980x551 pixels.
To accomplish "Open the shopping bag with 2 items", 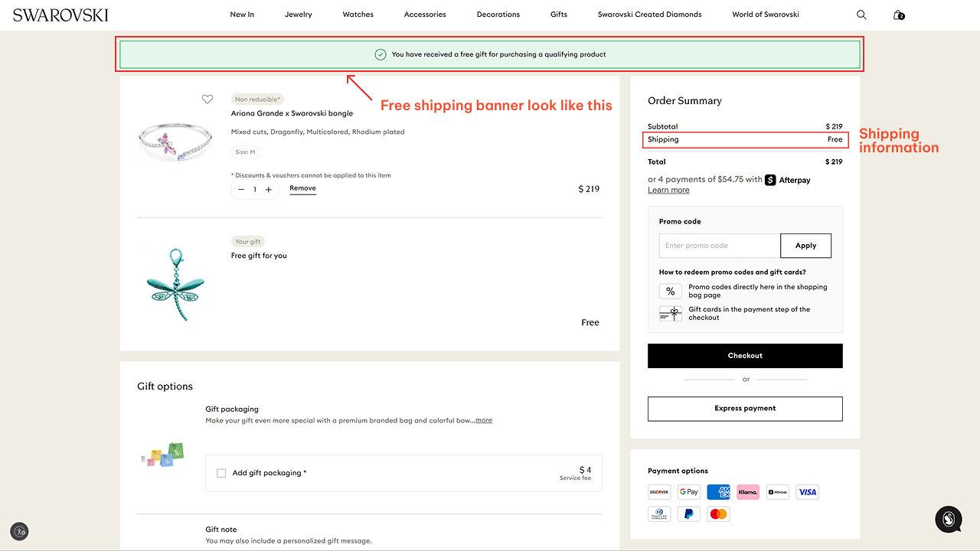I will click(x=897, y=15).
